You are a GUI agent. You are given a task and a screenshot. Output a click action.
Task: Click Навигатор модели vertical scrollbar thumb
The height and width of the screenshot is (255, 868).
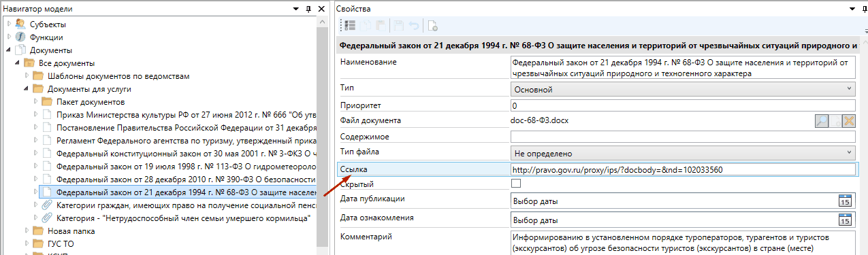pyautogui.click(x=323, y=136)
